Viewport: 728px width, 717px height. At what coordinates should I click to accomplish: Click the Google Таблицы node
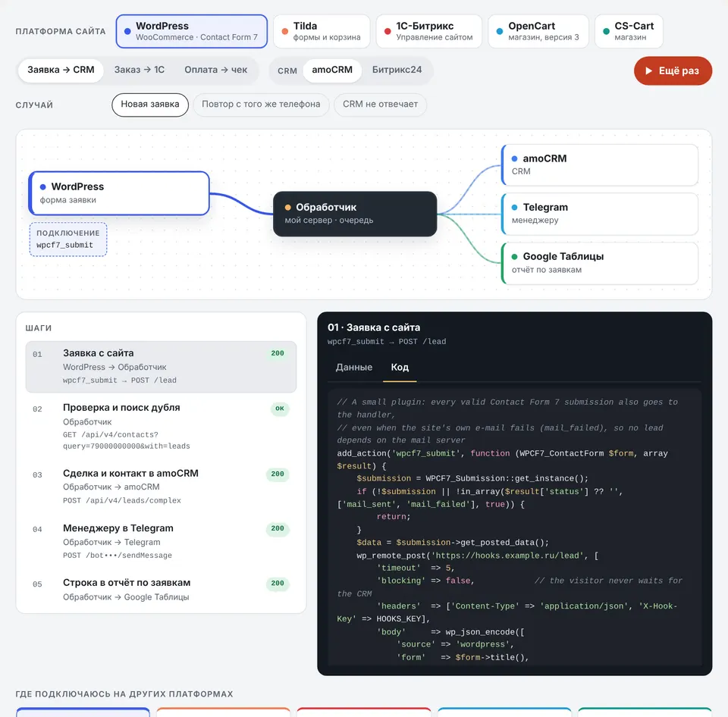click(600, 263)
